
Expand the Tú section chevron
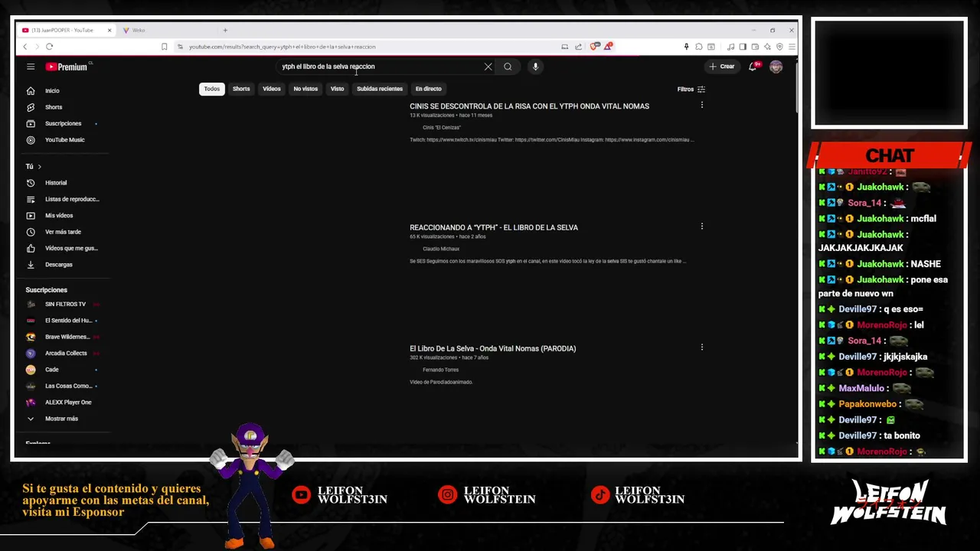39,166
